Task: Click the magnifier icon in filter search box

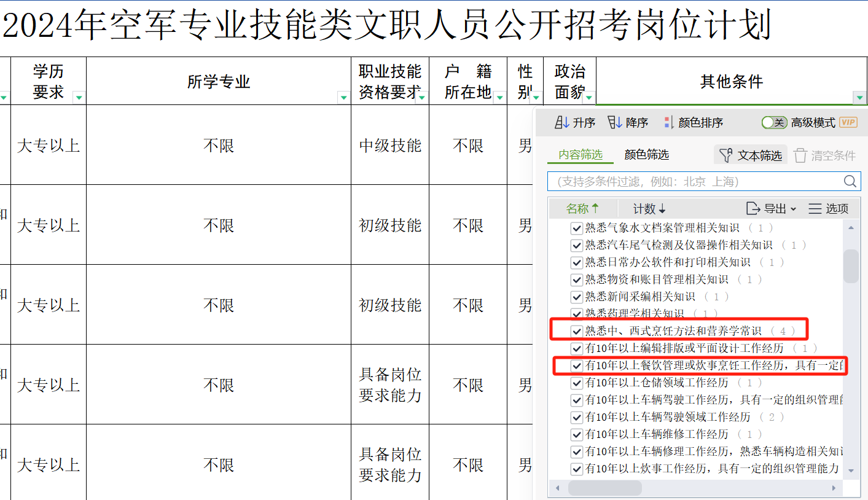Action: 850,181
